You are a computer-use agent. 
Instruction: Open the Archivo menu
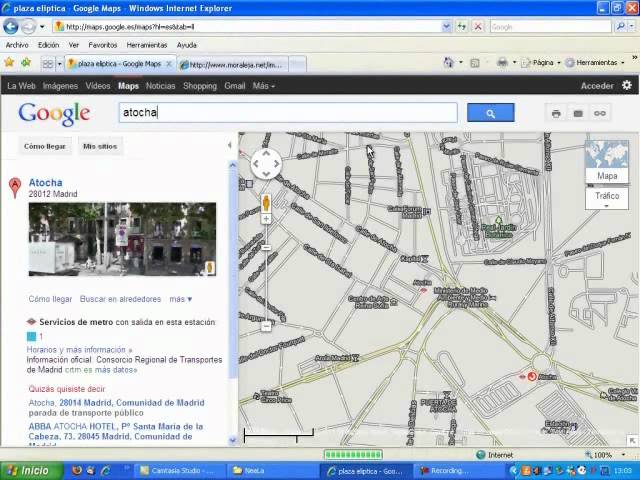point(17,45)
